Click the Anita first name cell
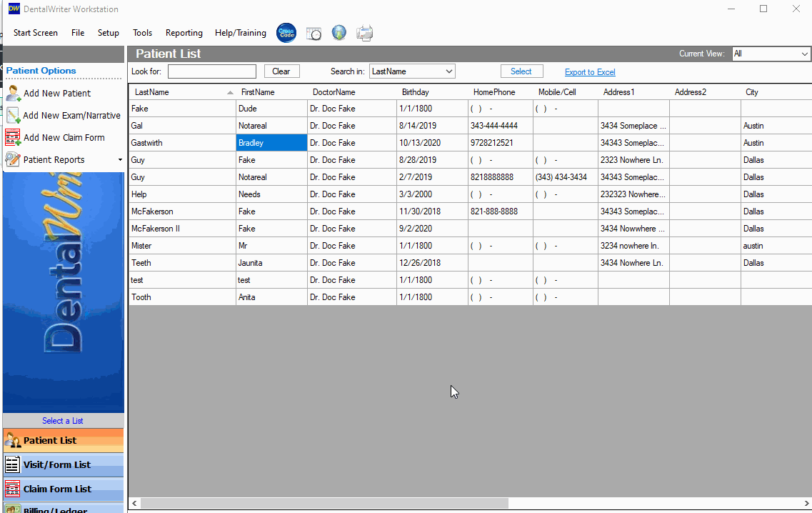This screenshot has height=513, width=812. [272, 297]
